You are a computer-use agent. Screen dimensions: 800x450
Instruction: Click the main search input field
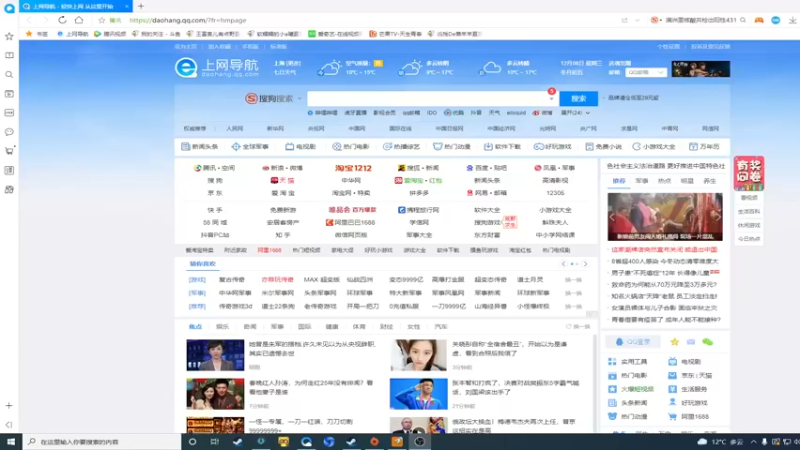point(428,98)
